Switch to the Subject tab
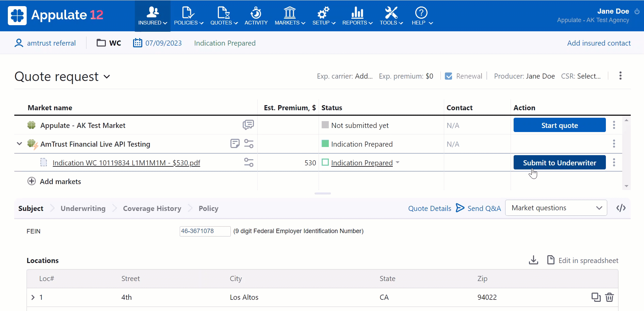 pos(31,209)
